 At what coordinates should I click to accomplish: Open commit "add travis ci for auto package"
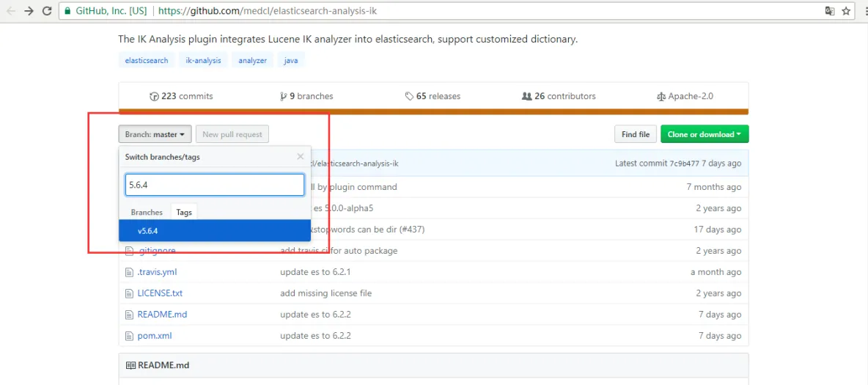tap(339, 250)
